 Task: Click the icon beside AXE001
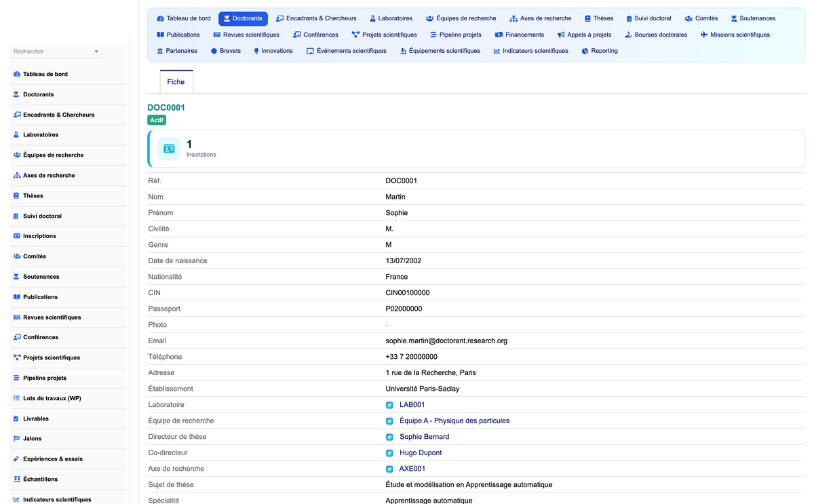tap(389, 469)
